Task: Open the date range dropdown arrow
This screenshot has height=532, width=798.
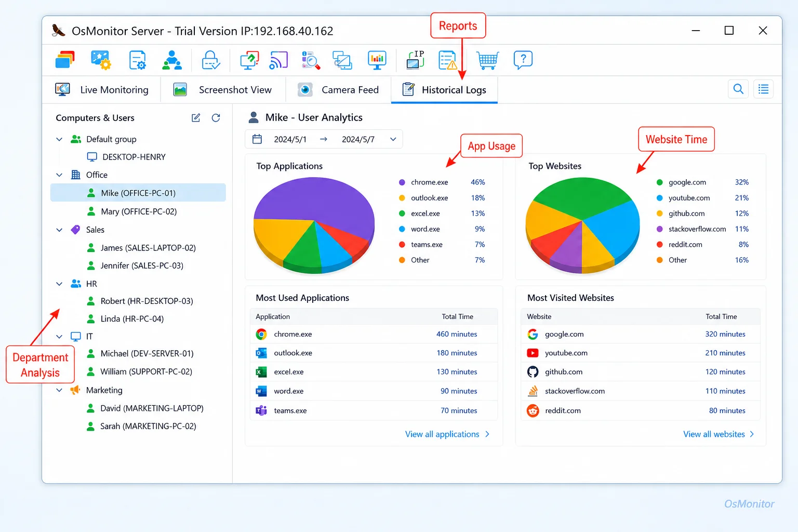Action: point(393,139)
